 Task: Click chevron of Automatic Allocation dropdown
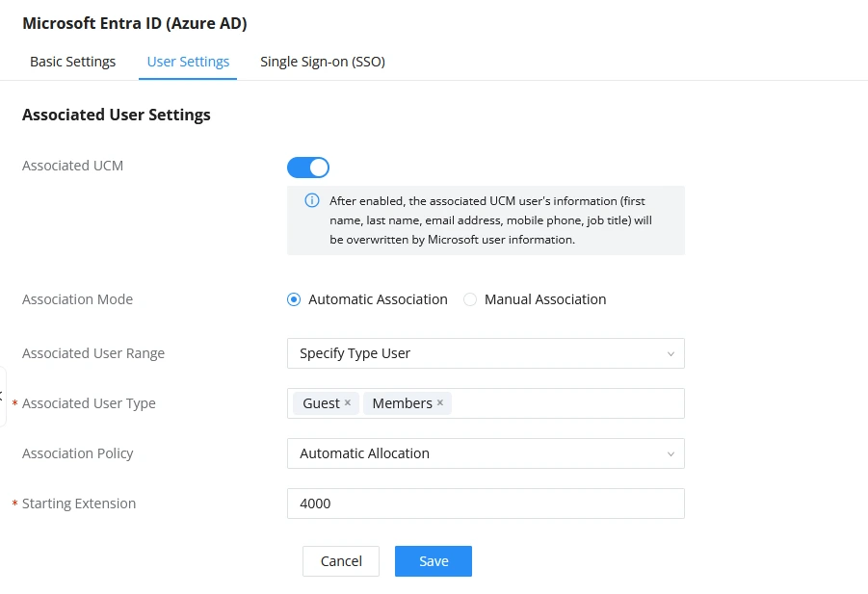pyautogui.click(x=671, y=454)
